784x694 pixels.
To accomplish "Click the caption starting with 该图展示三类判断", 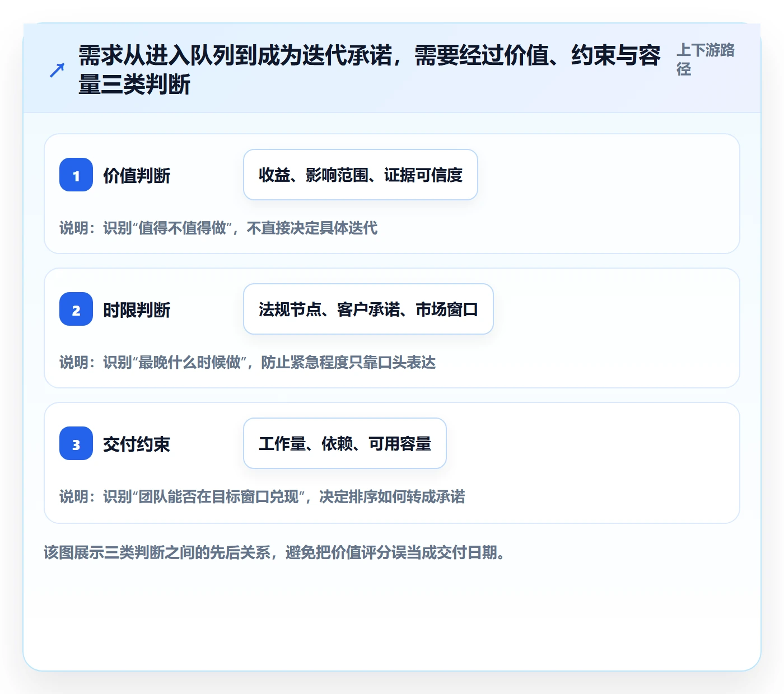I will click(274, 552).
